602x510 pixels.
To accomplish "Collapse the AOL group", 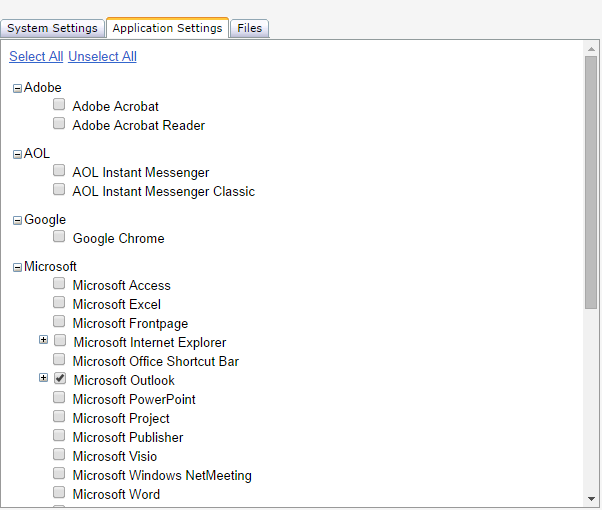I will coord(17,154).
